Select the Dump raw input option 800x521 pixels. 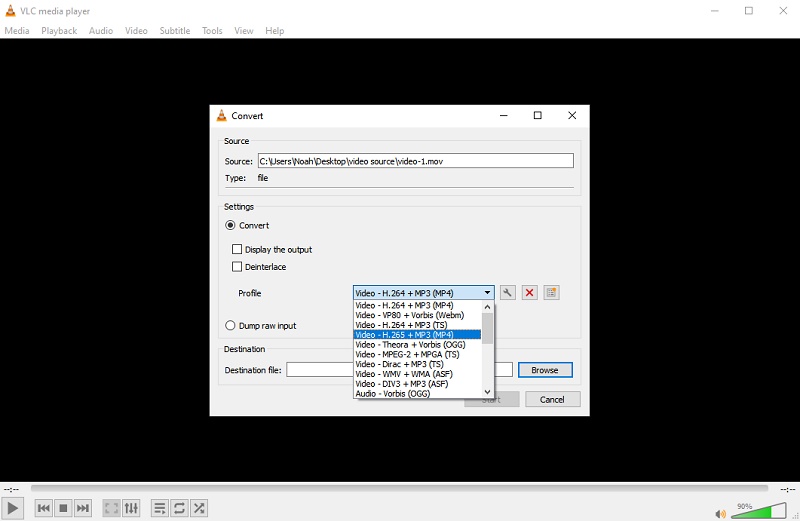[x=230, y=326]
